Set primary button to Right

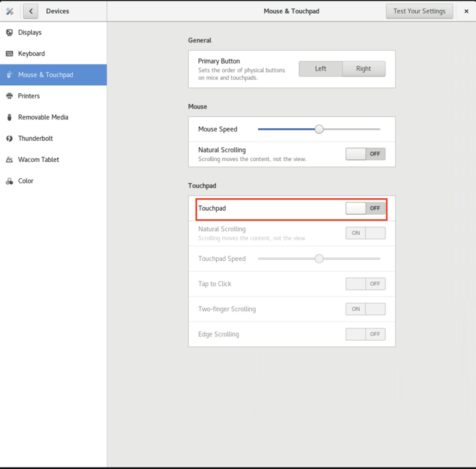(364, 69)
